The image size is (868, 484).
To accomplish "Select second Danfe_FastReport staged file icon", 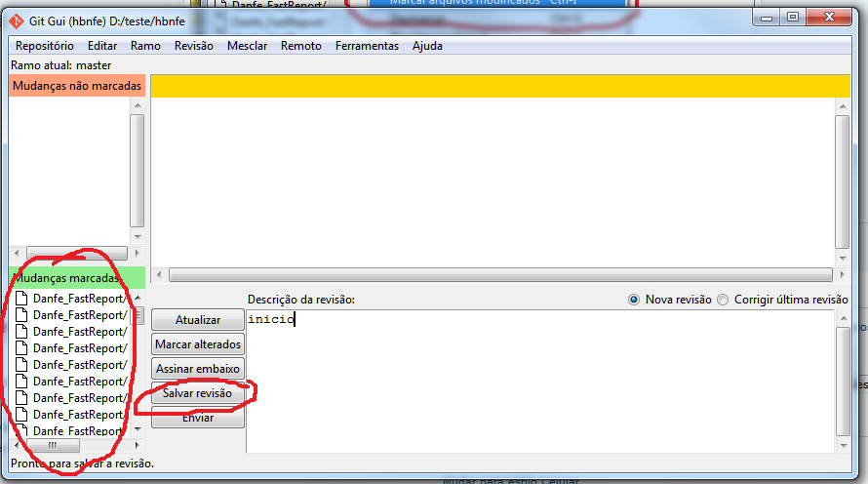I will click(21, 315).
